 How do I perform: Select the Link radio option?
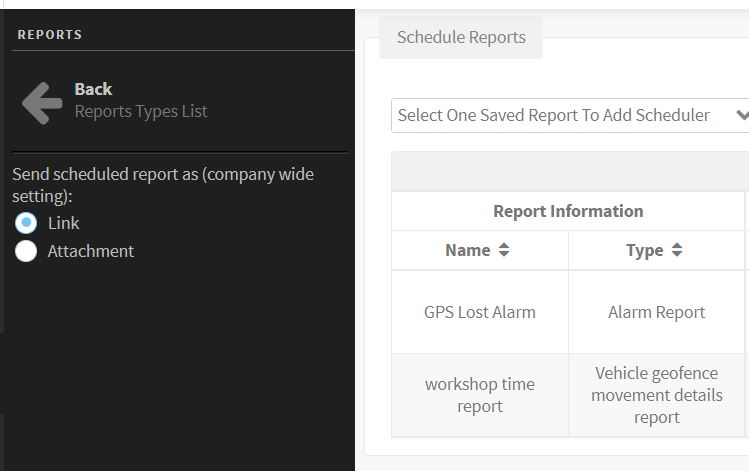[26, 223]
